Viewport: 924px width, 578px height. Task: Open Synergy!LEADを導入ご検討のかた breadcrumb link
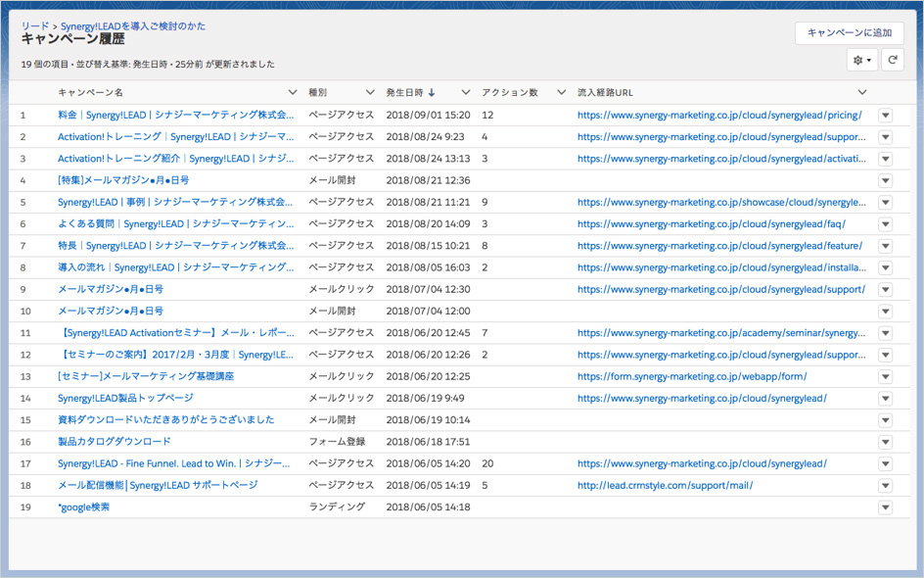pos(133,26)
